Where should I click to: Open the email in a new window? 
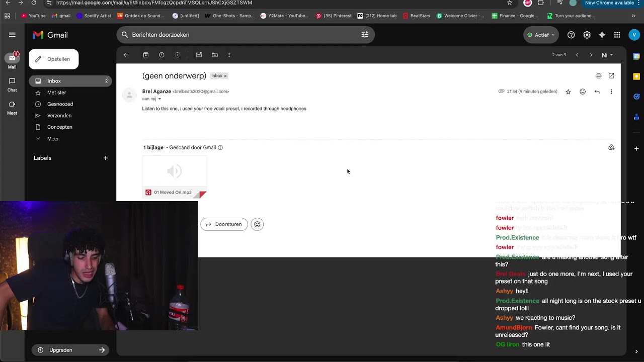coord(611,76)
